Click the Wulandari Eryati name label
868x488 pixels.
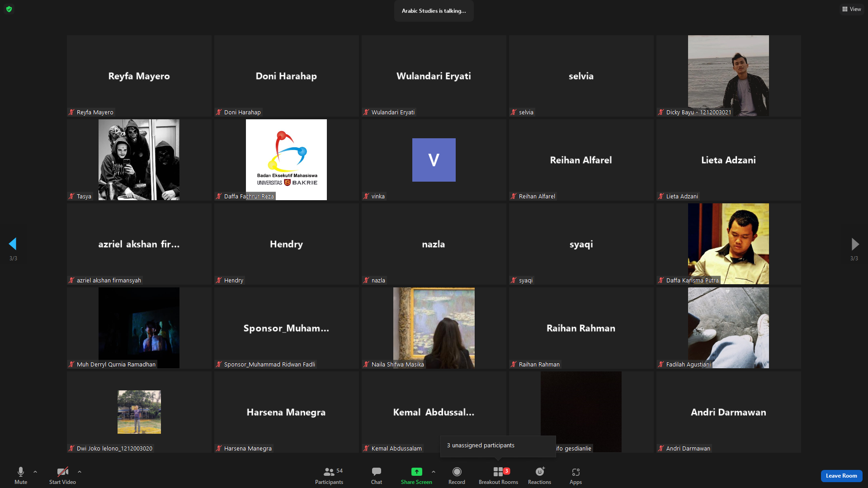(x=393, y=112)
